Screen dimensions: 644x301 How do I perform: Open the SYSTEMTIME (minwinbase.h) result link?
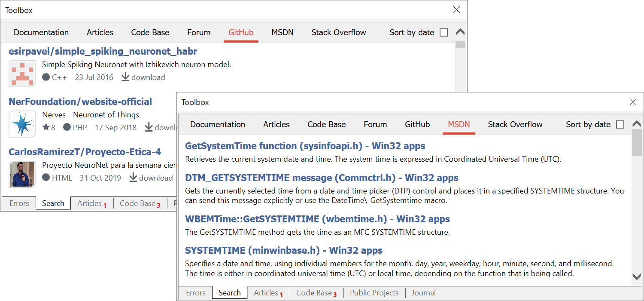pyautogui.click(x=283, y=251)
